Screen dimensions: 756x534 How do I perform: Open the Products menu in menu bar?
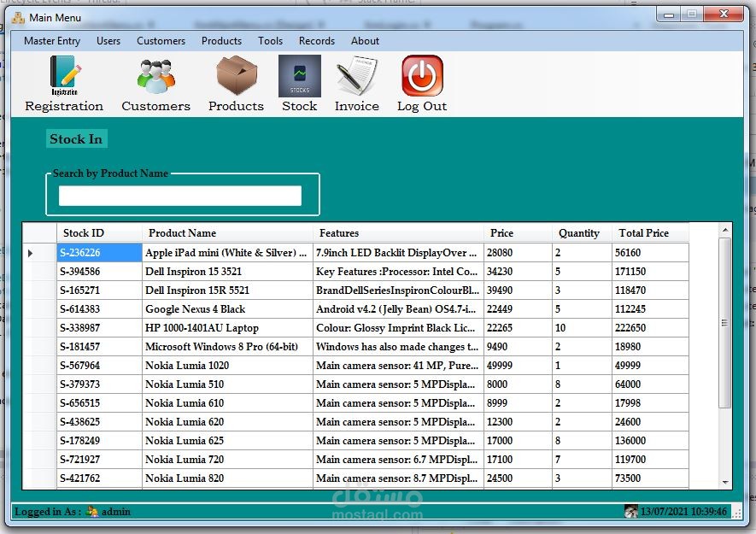[221, 41]
